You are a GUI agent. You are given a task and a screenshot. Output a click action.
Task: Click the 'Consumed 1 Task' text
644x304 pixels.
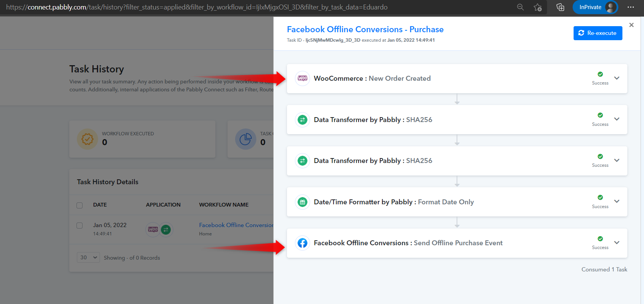pyautogui.click(x=604, y=270)
